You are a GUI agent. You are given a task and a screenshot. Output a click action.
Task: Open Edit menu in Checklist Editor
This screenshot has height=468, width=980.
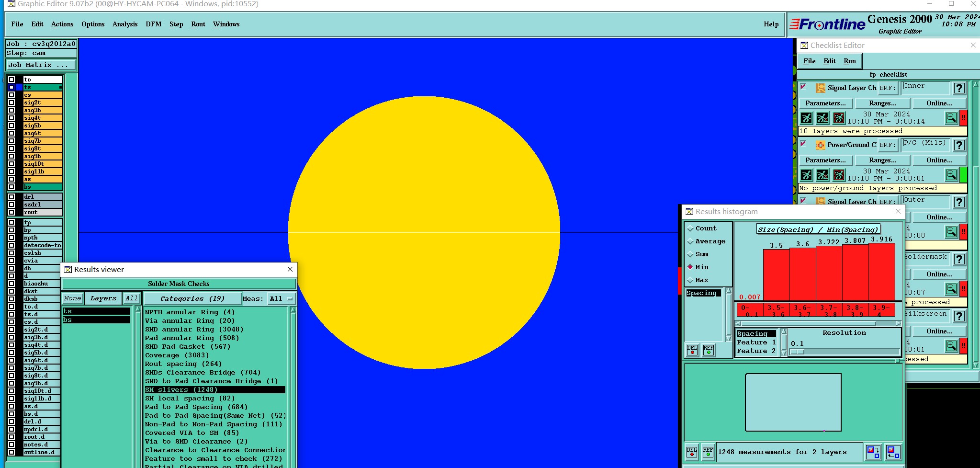tap(830, 61)
